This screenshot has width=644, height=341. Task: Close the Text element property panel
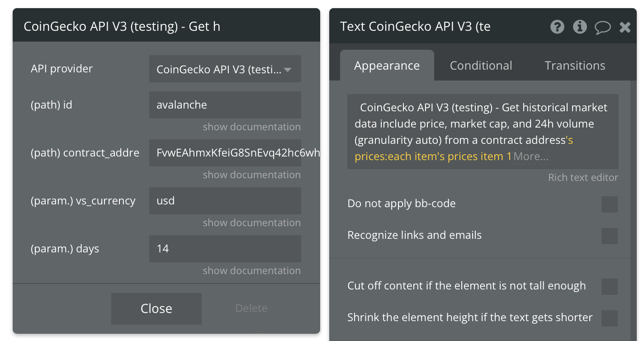625,27
